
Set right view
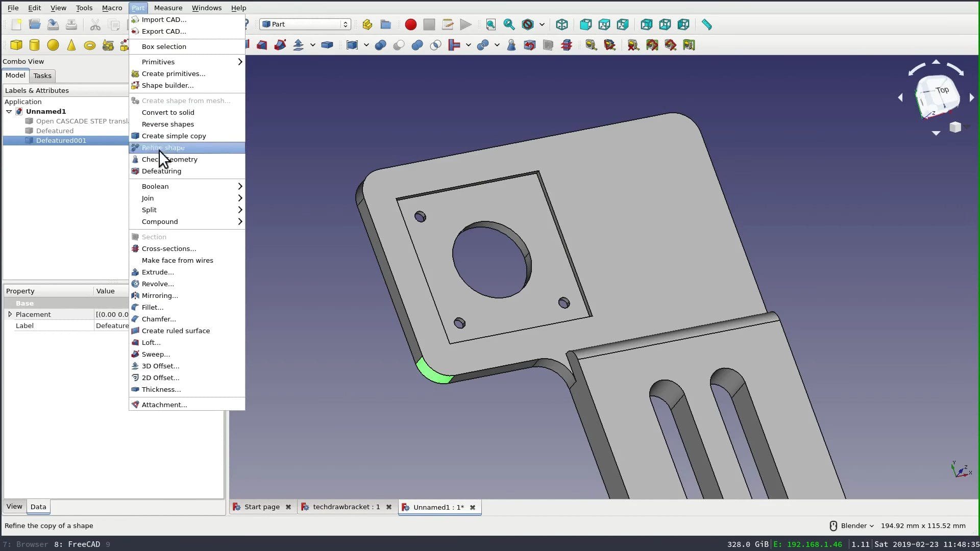tap(623, 24)
